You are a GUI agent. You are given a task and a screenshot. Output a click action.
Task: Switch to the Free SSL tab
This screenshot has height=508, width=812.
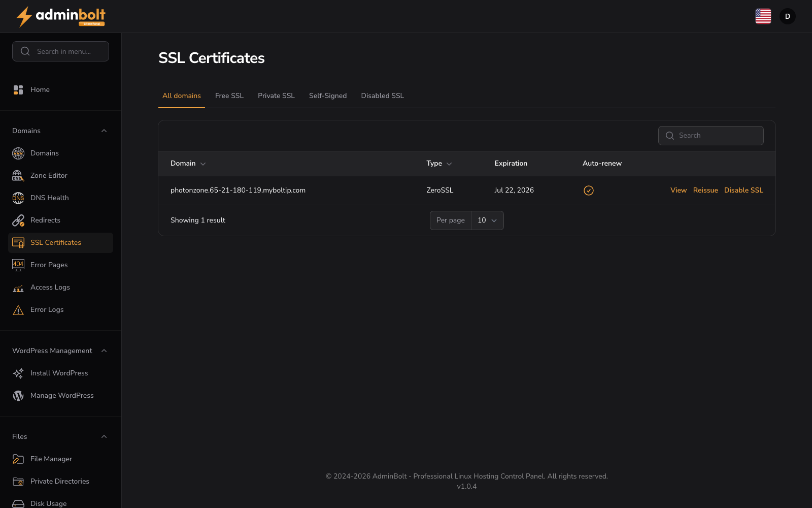pyautogui.click(x=229, y=96)
